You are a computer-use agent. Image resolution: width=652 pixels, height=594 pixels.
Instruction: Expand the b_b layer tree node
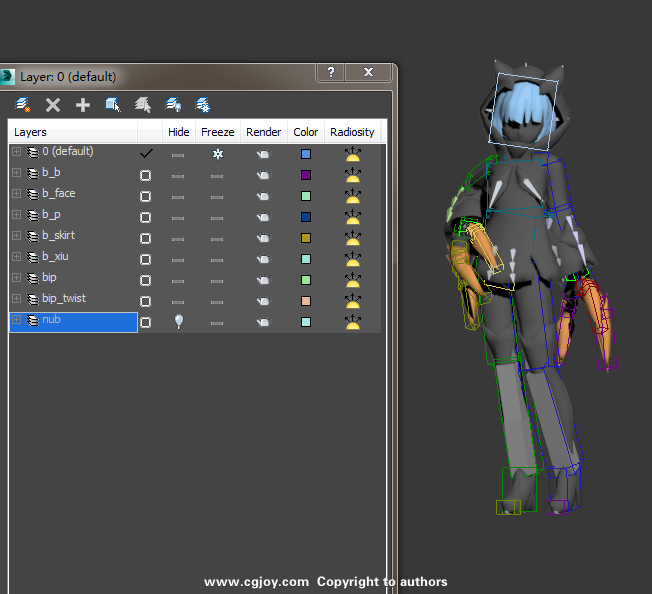[x=16, y=173]
